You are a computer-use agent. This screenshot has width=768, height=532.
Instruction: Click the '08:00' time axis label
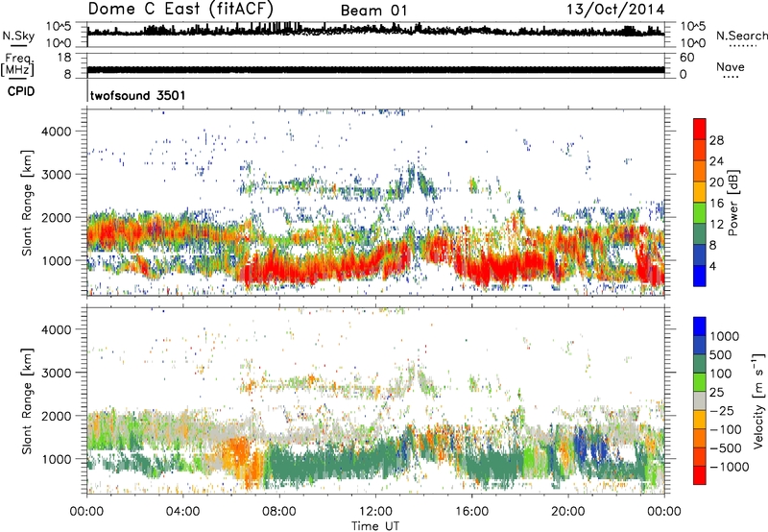(x=279, y=512)
